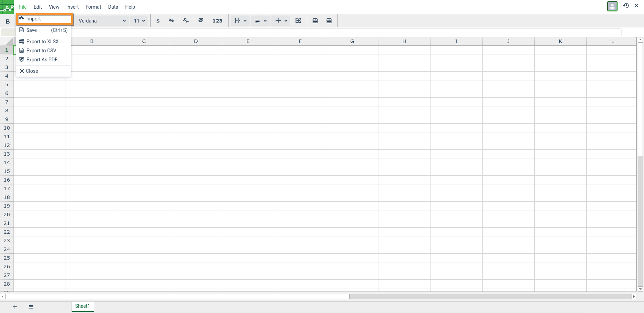Click the decrease decimal places icon
Image resolution: width=644 pixels, height=313 pixels.
[186, 21]
